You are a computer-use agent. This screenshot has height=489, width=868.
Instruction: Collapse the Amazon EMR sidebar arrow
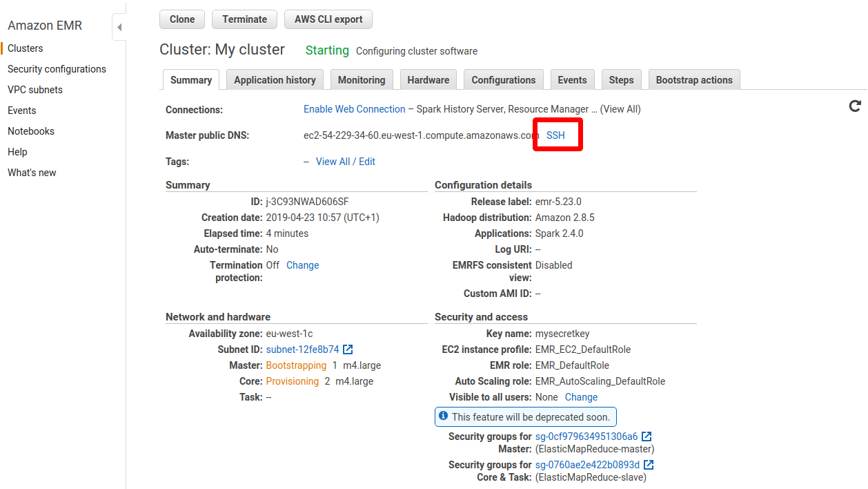point(119,28)
